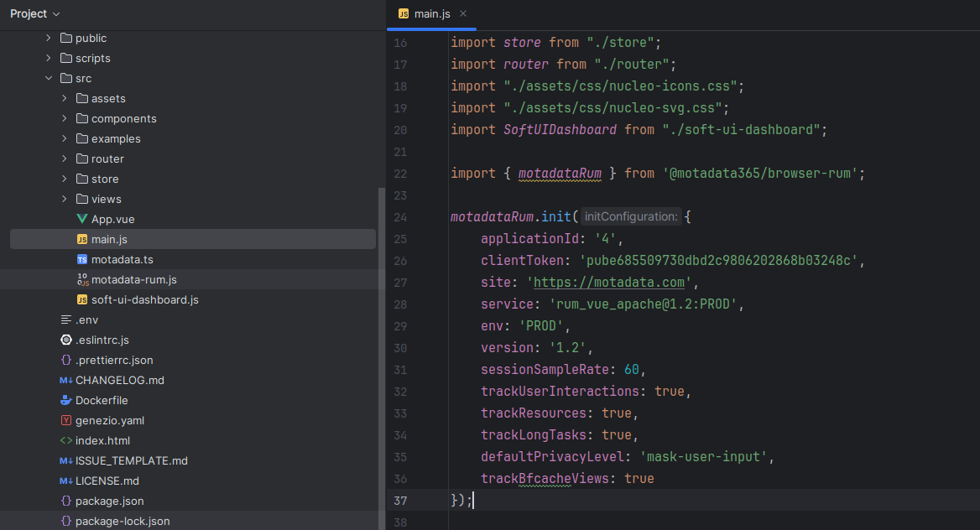980x530 pixels.
Task: Click the Markdown icon beside CHANGELOG.md
Action: 66,380
